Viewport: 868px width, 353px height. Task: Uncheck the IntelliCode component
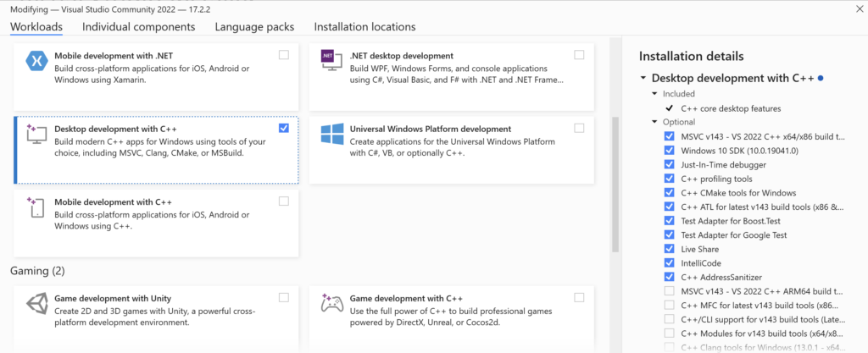(670, 263)
